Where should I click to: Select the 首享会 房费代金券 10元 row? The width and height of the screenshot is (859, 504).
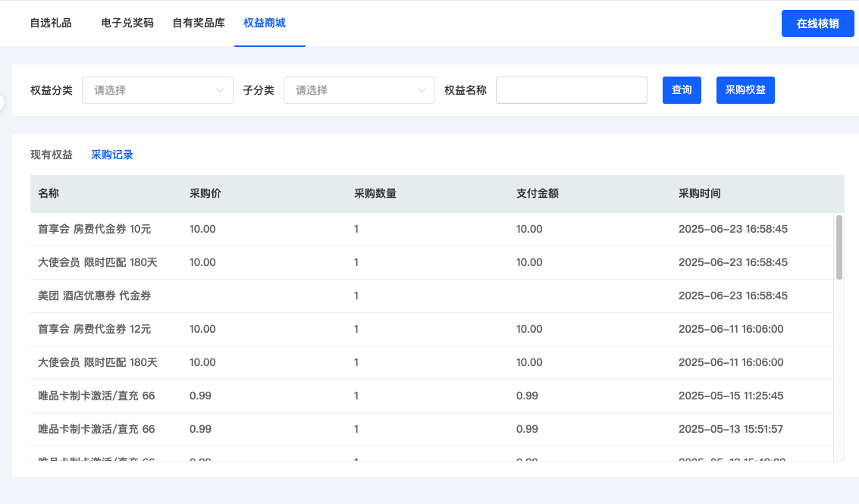[x=95, y=229]
